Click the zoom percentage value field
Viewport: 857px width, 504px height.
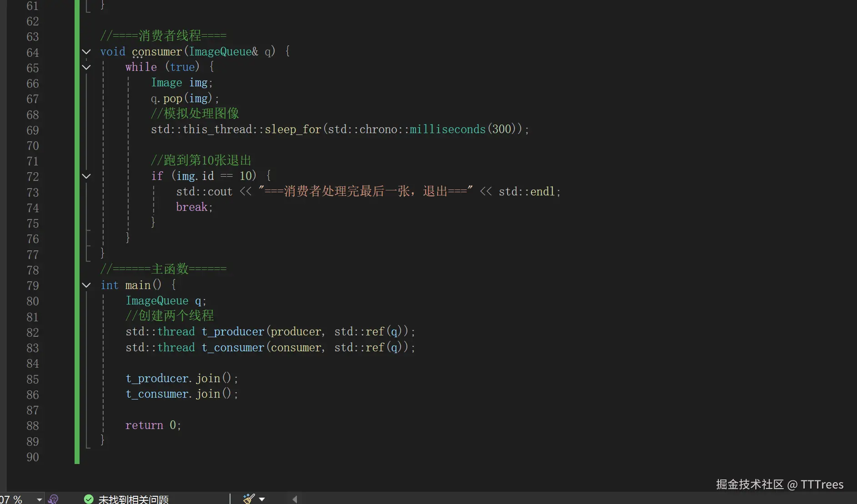(x=11, y=499)
